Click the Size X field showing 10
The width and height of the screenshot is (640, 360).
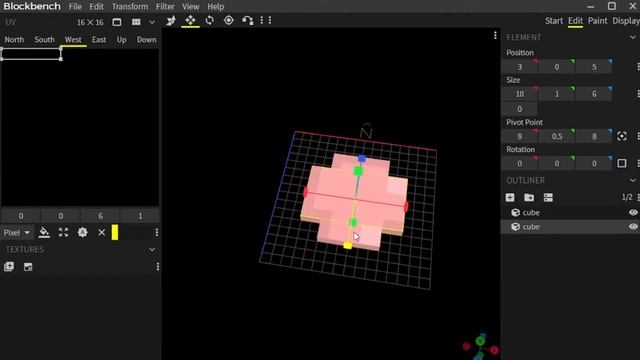click(x=520, y=94)
